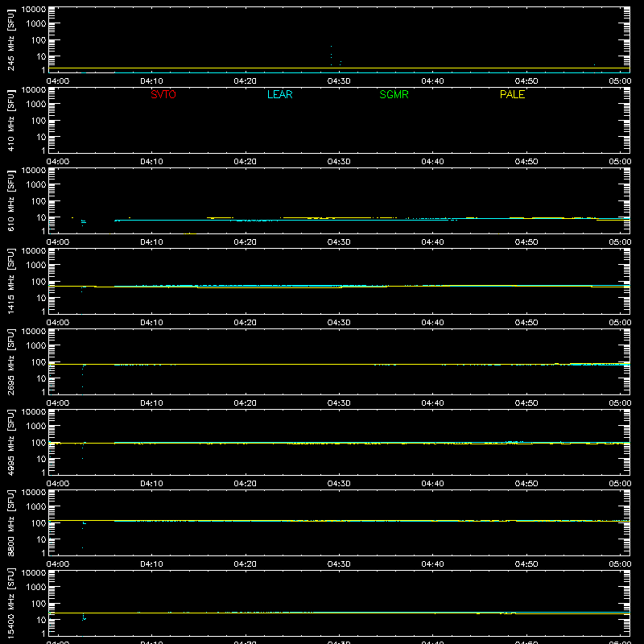The height and width of the screenshot is (644, 644).
Task: Click the green SGMR station label
Action: click(394, 94)
